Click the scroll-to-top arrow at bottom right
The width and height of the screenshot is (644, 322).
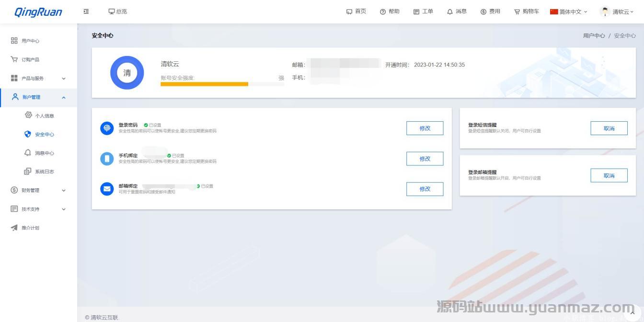(633, 312)
